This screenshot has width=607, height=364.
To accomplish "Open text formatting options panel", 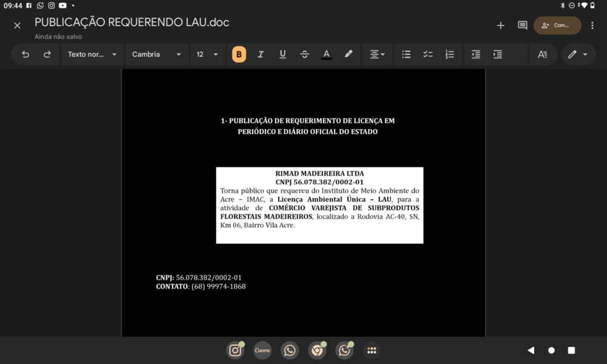I will point(543,55).
